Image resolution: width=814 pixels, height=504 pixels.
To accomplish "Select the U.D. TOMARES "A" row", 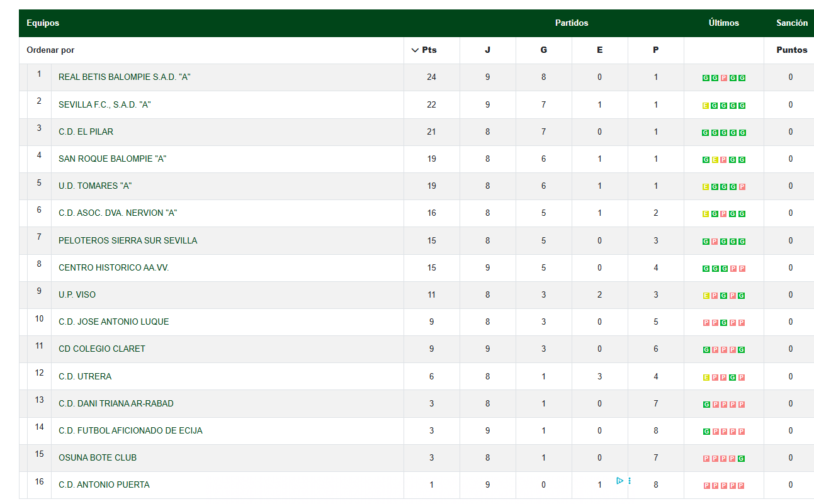I will 416,186.
